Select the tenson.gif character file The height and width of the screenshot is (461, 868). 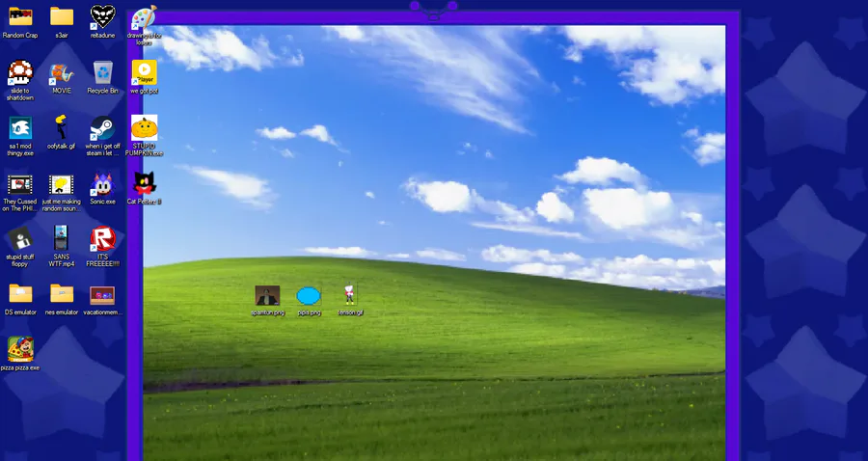[349, 295]
